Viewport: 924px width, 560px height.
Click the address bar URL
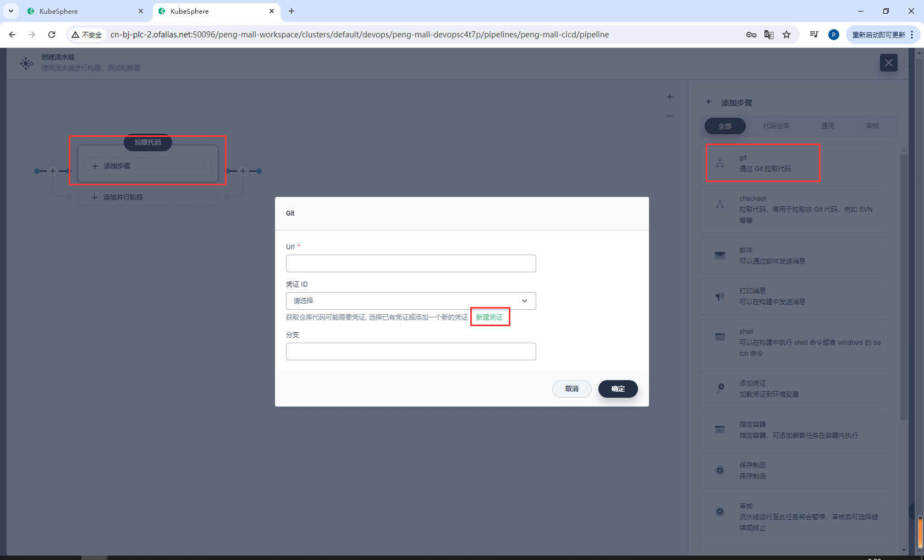click(x=360, y=35)
